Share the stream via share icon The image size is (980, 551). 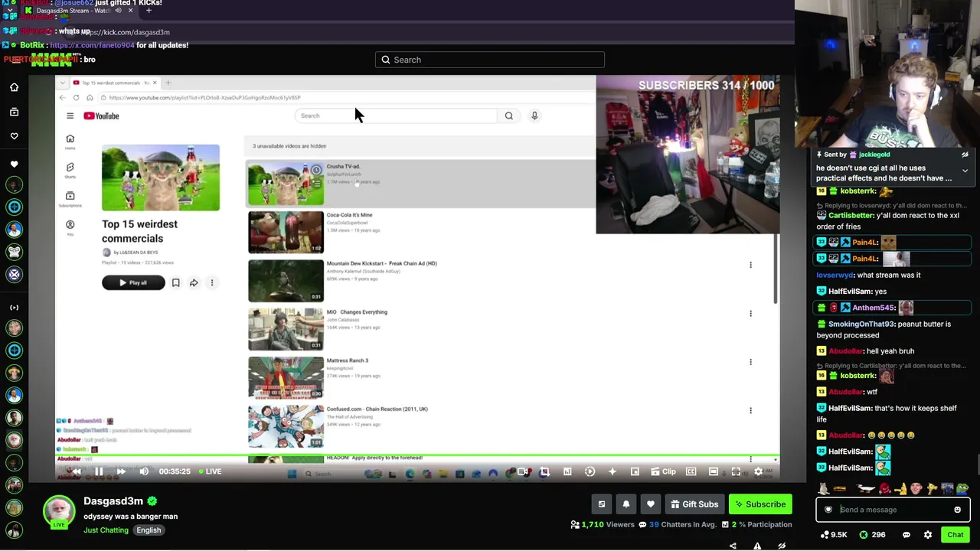[733, 546]
